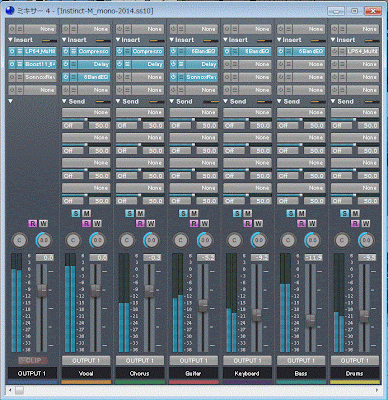Click first Send Off button on Keyboard channel
The image size is (388, 400).
234,126
